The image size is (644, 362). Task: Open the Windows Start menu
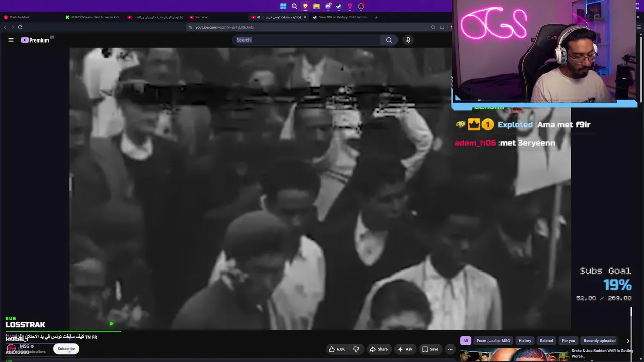click(283, 6)
